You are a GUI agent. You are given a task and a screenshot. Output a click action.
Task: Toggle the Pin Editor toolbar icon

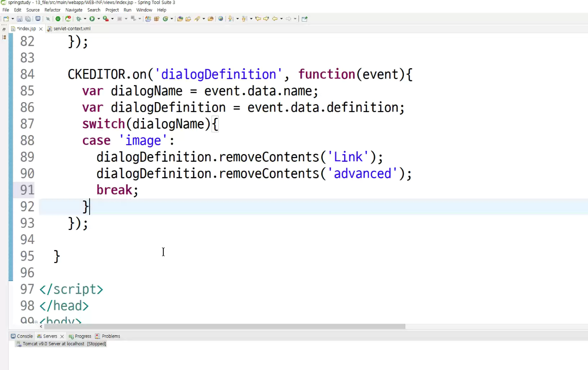click(x=304, y=19)
